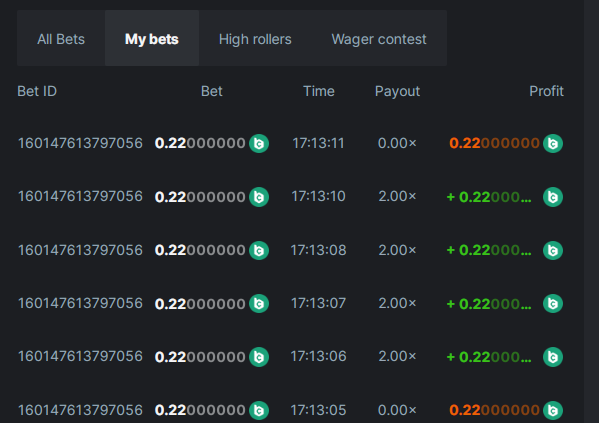Click the coin icon beside the 17:13:11 bet amount

point(259,144)
